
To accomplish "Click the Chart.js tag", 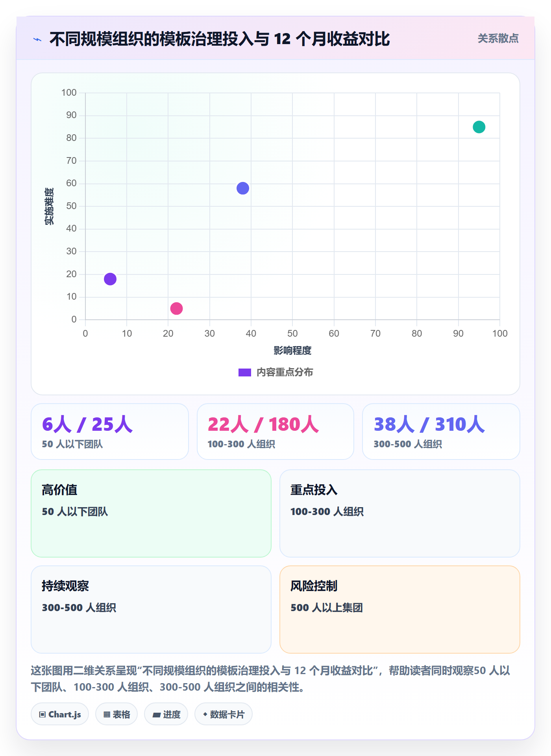I will 60,714.
